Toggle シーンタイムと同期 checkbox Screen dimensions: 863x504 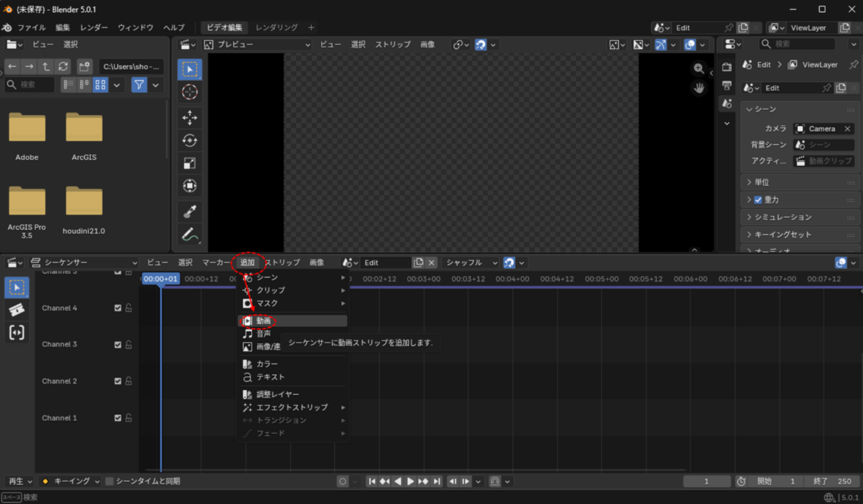point(109,481)
